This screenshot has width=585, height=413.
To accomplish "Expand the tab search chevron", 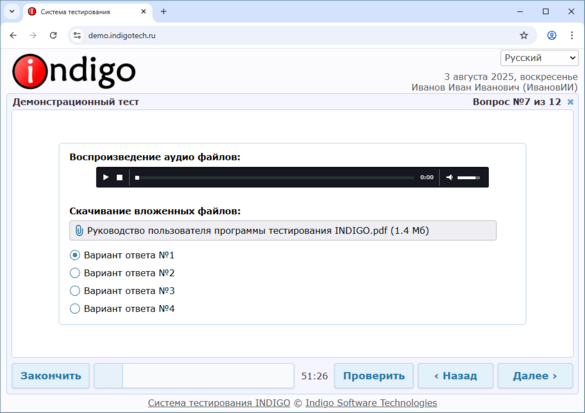I will pos(12,12).
